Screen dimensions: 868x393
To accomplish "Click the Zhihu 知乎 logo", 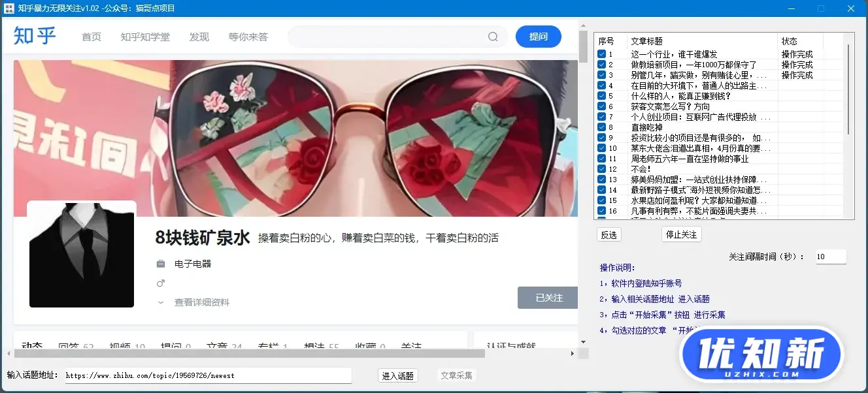I will click(x=35, y=36).
